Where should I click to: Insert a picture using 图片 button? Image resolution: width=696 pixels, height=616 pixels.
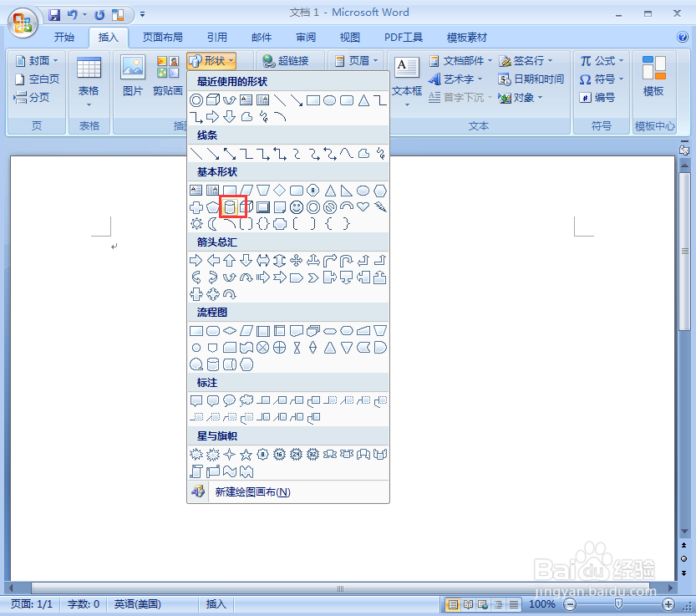133,76
